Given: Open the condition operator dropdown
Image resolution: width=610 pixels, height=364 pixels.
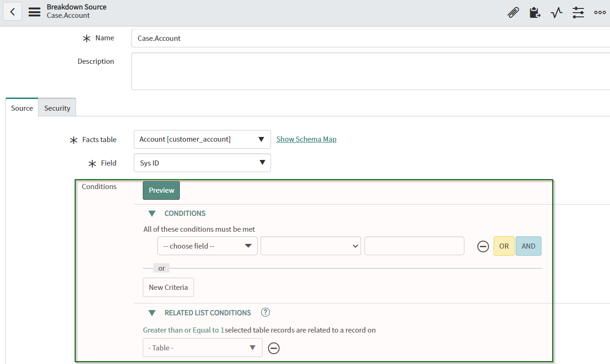Looking at the screenshot, I should pyautogui.click(x=311, y=246).
